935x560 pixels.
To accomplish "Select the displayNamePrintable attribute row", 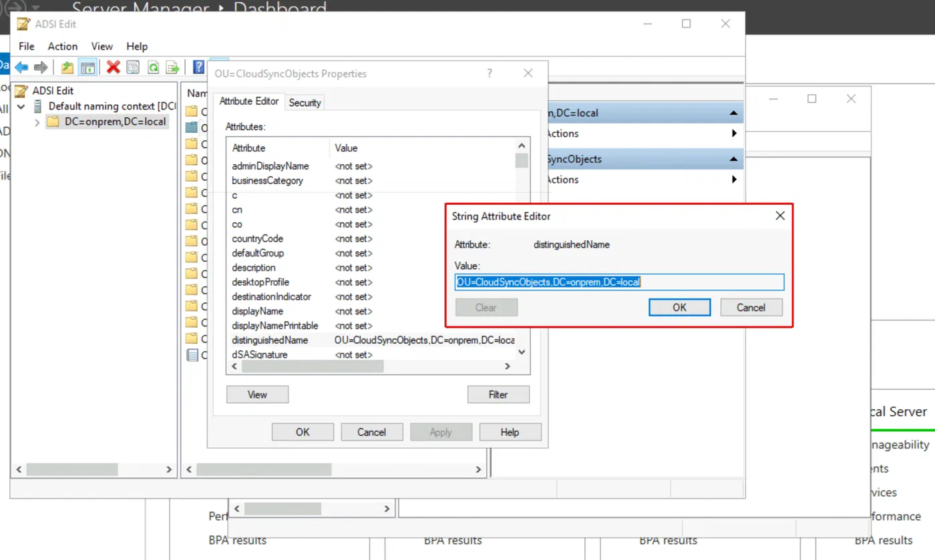I will click(371, 326).
